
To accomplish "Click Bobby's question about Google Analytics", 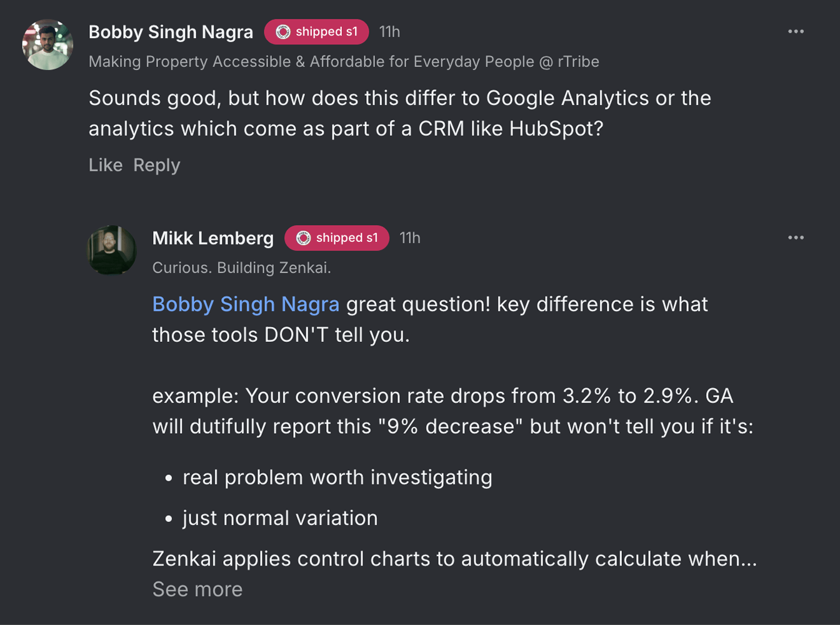I will pos(400,113).
